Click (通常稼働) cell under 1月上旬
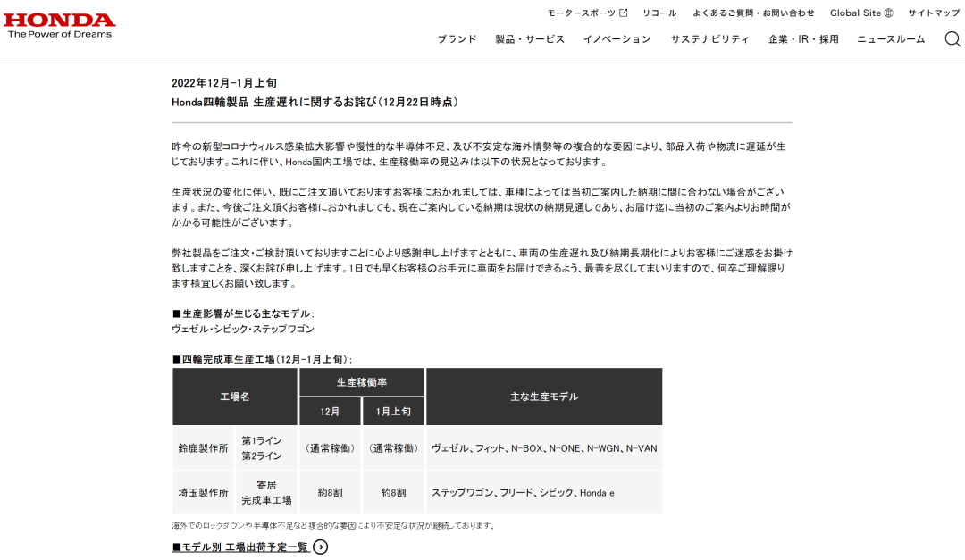Viewport: 965px width, 560px height. (x=393, y=448)
